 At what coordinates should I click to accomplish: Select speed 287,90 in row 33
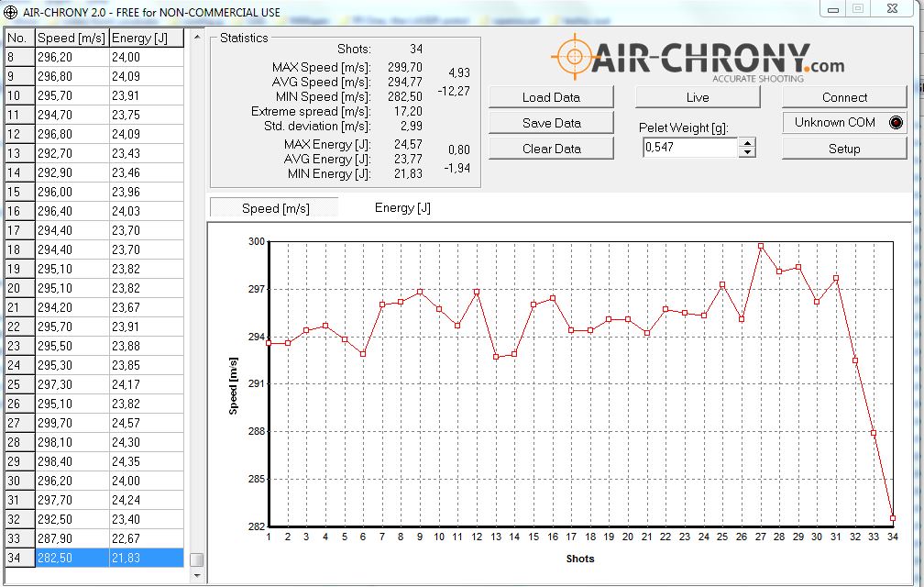71,538
